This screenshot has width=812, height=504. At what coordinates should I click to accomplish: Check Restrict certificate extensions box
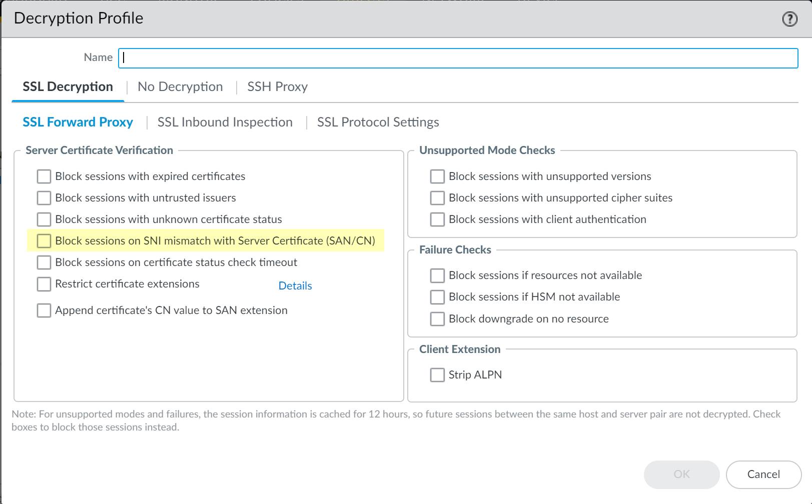click(x=44, y=284)
